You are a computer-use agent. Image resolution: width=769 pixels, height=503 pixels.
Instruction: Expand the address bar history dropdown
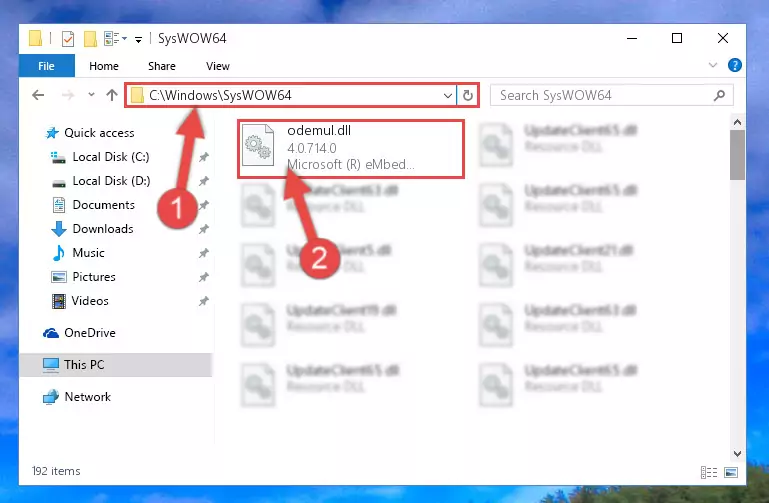click(x=447, y=96)
